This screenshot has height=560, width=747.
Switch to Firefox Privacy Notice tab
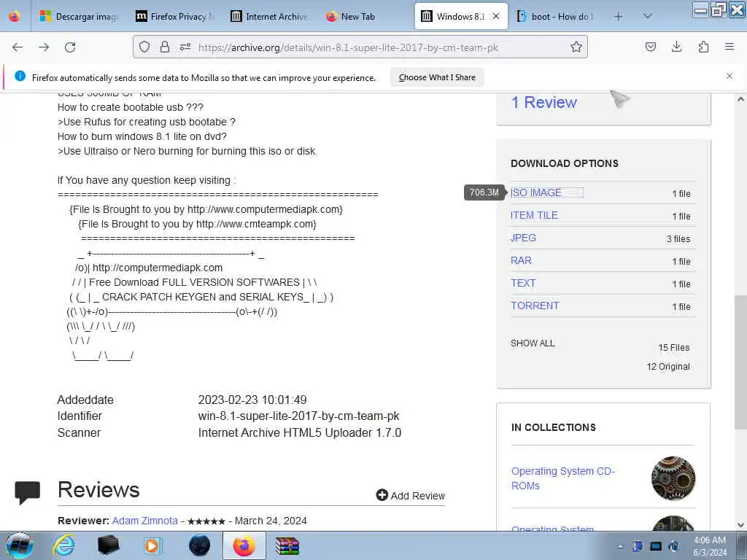[x=175, y=16]
